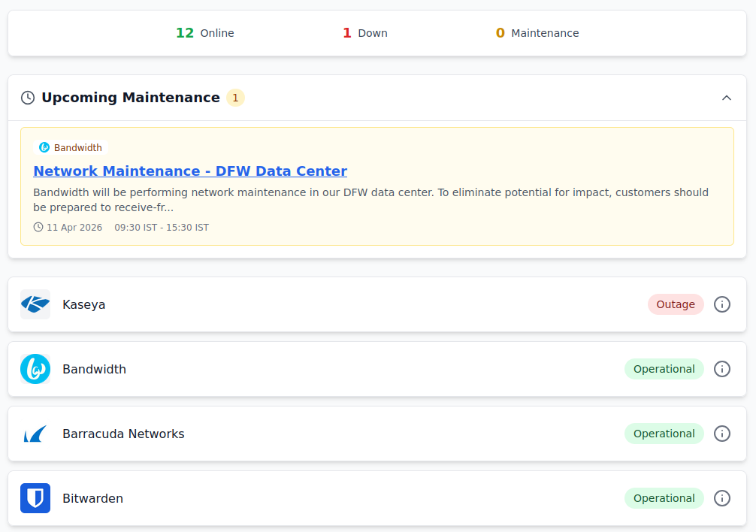756x532 pixels.
Task: Click the Kaseya logo icon
Action: click(x=35, y=304)
